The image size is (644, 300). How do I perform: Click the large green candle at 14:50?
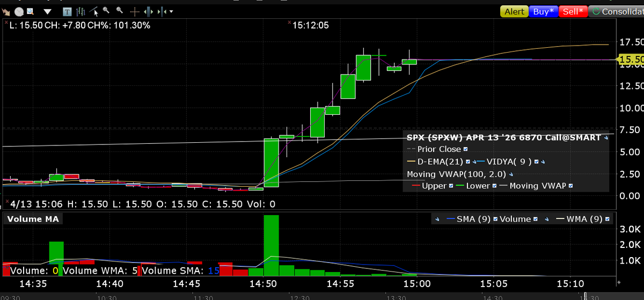[x=271, y=163]
